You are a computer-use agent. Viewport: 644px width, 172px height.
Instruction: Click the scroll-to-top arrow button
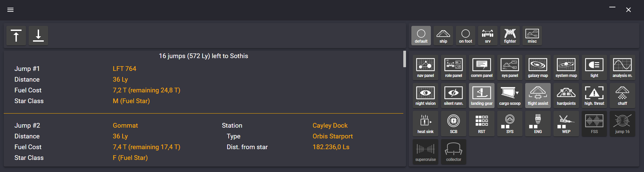click(16, 36)
